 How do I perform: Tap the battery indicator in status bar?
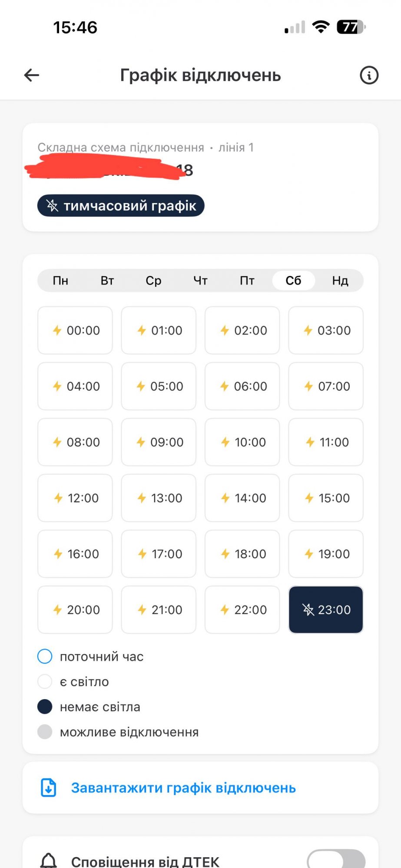[x=351, y=27]
